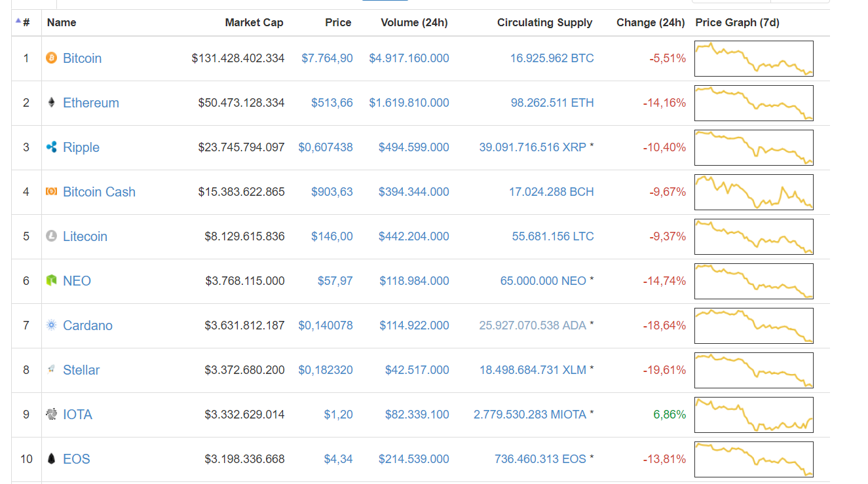Open Bitcoin's 7-day price graph
Viewport: 868px width, 484px height.
(753, 58)
